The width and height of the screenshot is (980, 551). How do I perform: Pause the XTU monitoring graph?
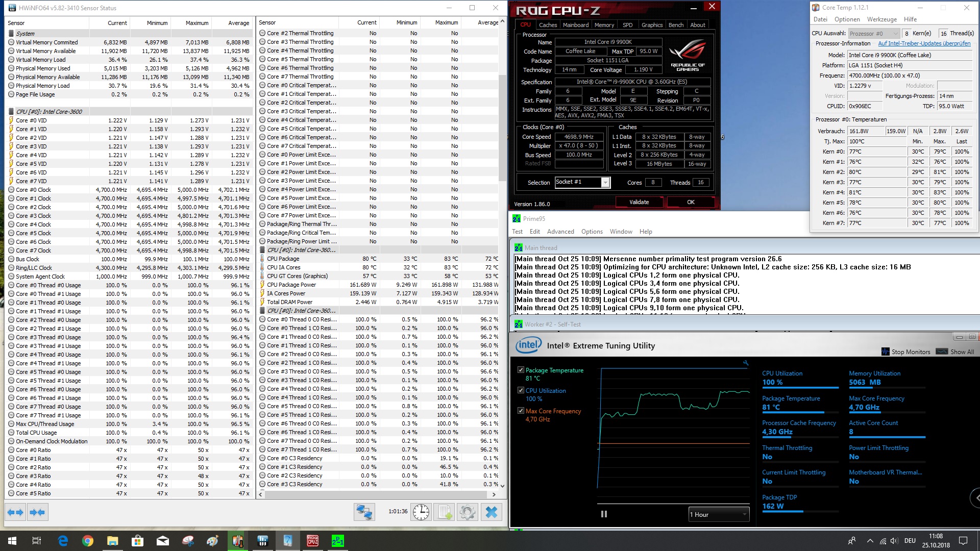click(604, 514)
